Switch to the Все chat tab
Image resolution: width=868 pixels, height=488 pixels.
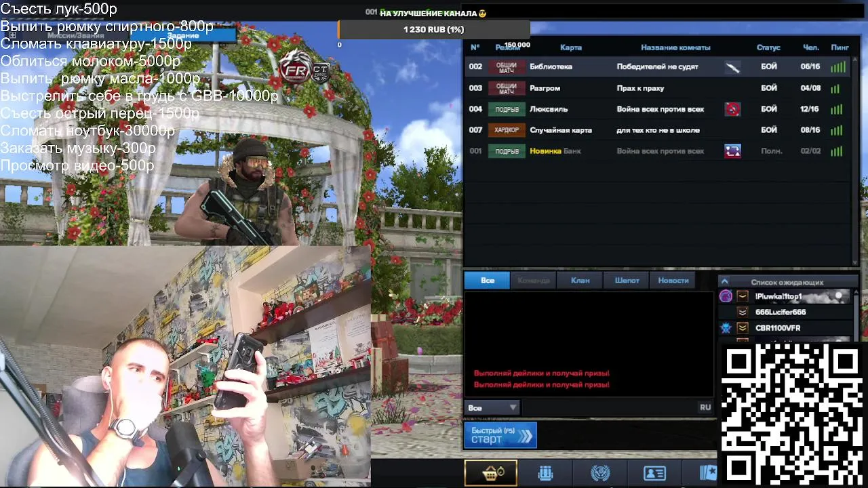487,281
